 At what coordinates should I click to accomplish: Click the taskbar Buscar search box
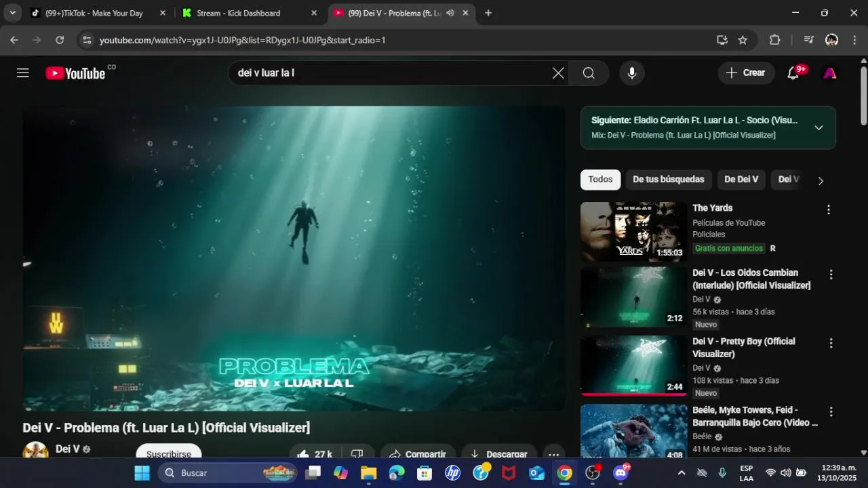pos(228,472)
